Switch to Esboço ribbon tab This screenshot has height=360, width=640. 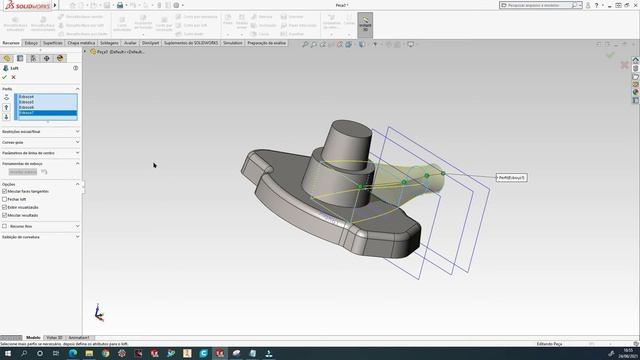31,43
